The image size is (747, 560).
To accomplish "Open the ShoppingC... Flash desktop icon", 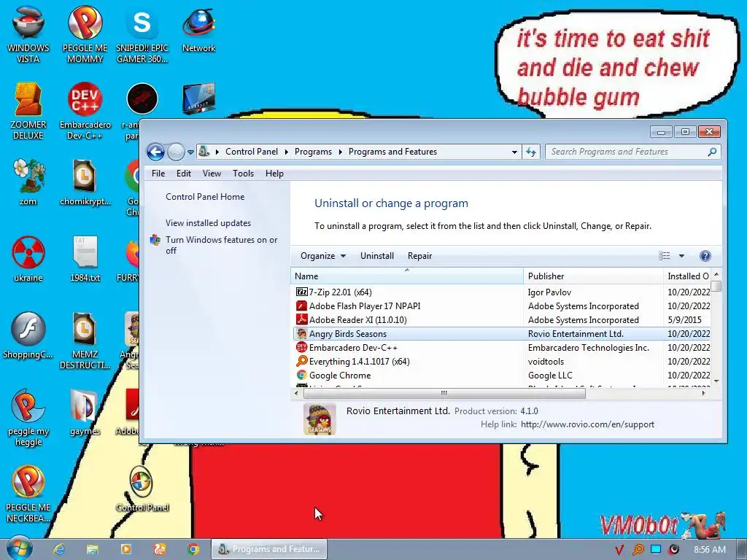I will [28, 335].
